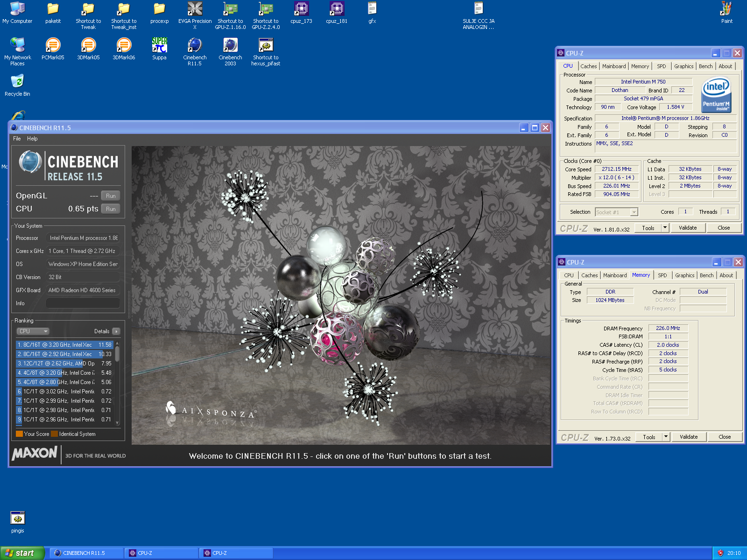Launch Cinebench R11.5 desktop icon
This screenshot has width=747, height=560.
tap(195, 52)
